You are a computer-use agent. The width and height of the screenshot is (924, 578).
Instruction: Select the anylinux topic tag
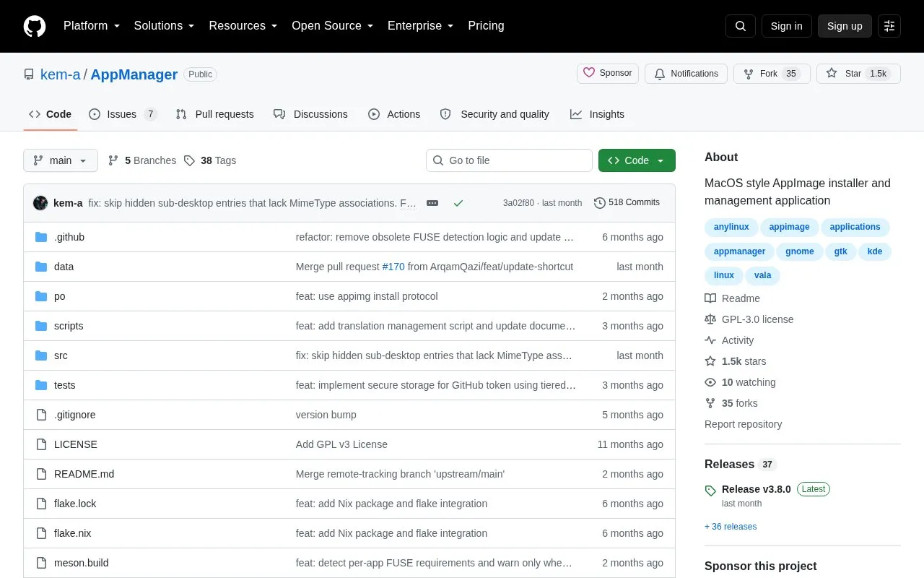click(731, 228)
